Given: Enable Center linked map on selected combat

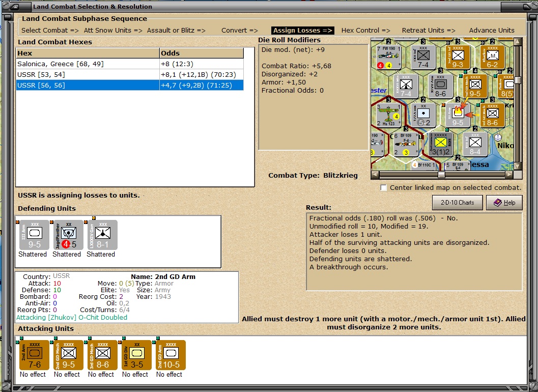Looking at the screenshot, I should 384,188.
